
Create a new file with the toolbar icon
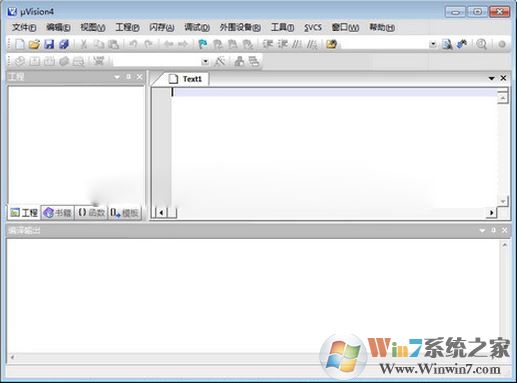[20, 44]
